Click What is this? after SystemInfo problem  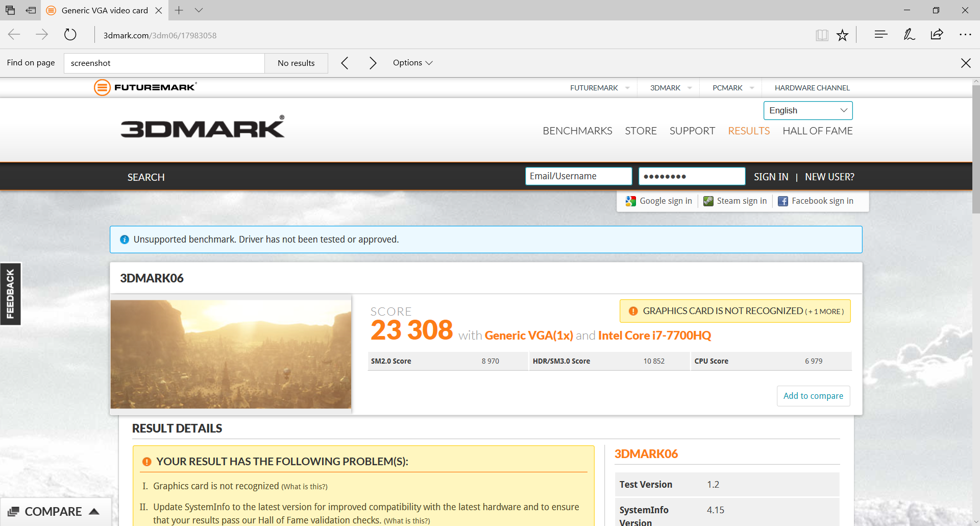(x=407, y=521)
